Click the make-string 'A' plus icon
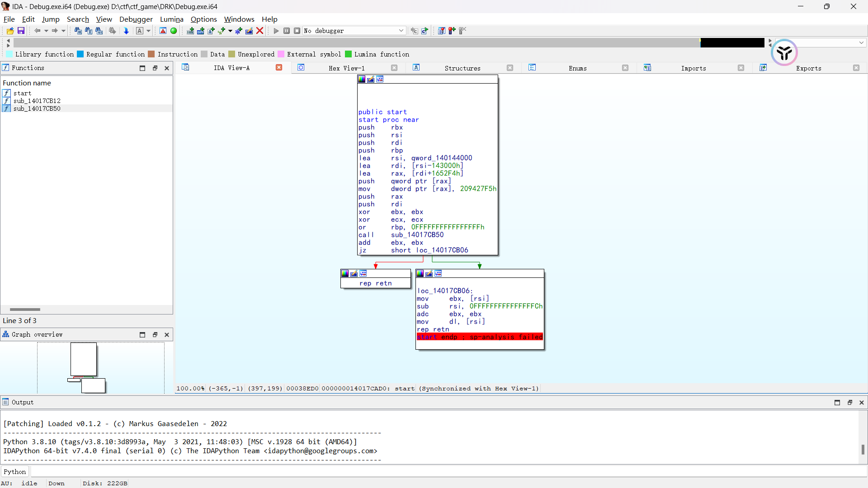 [211, 31]
